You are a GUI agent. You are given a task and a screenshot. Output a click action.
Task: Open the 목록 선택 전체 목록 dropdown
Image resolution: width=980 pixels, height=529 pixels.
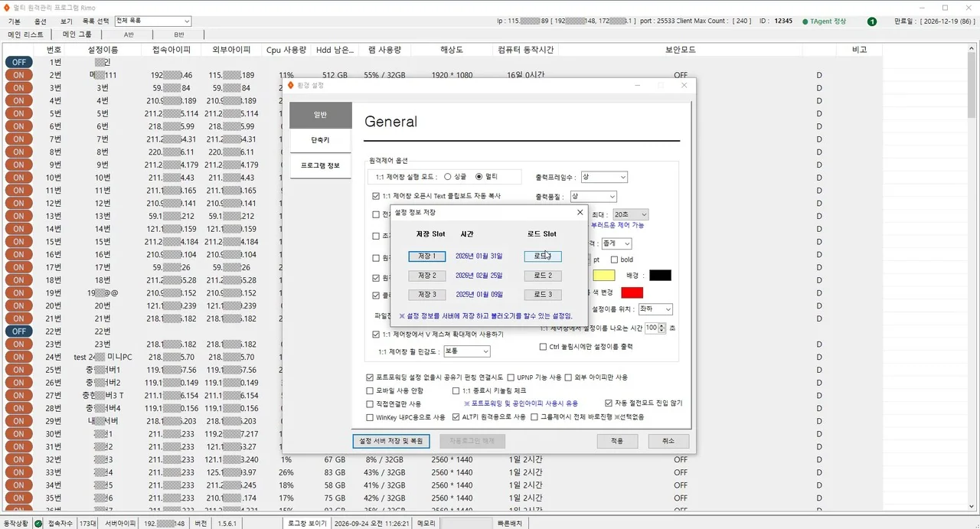click(x=152, y=21)
